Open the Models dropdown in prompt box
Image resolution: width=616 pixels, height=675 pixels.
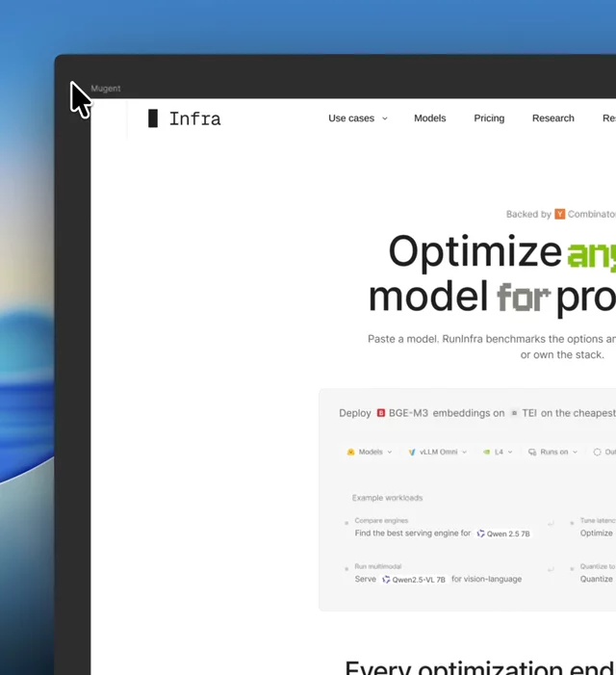370,452
